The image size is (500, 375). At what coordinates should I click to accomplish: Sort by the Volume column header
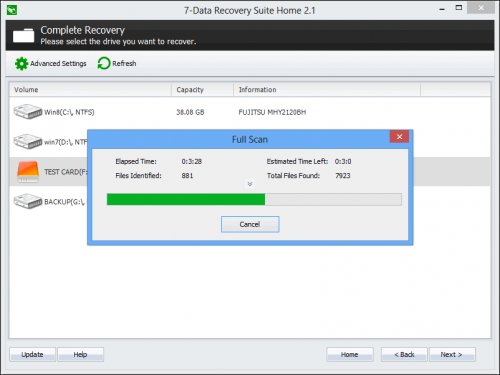tap(90, 90)
